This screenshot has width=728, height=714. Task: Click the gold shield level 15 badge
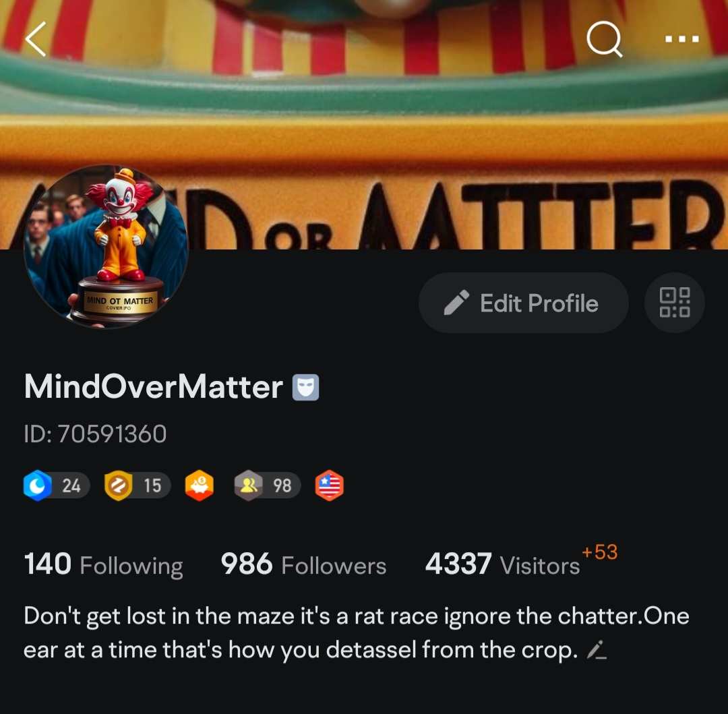(138, 485)
